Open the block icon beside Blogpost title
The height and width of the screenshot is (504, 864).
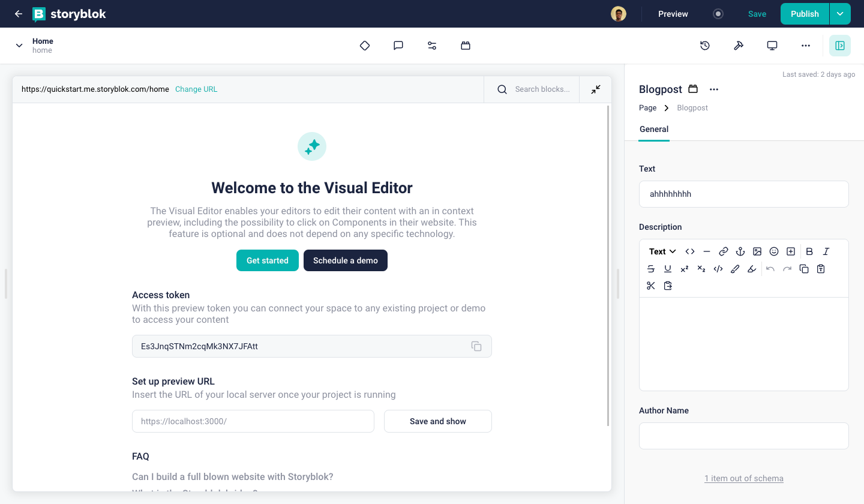(693, 89)
